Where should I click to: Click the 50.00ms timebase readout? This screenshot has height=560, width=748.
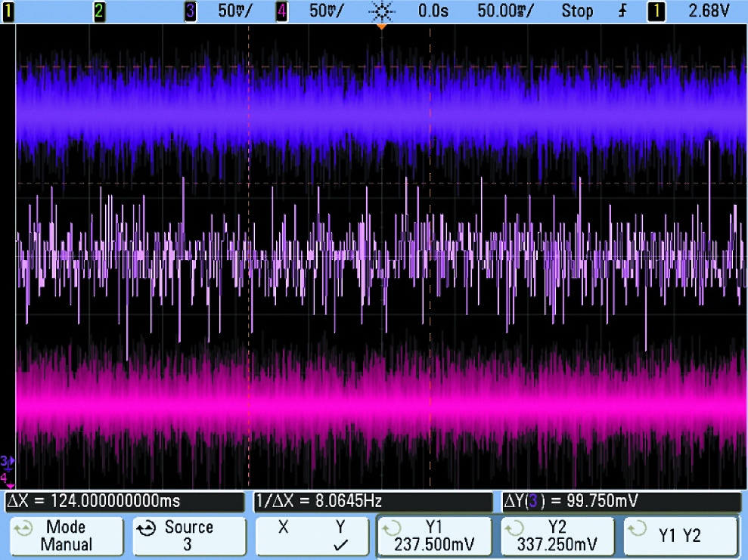coord(505,11)
